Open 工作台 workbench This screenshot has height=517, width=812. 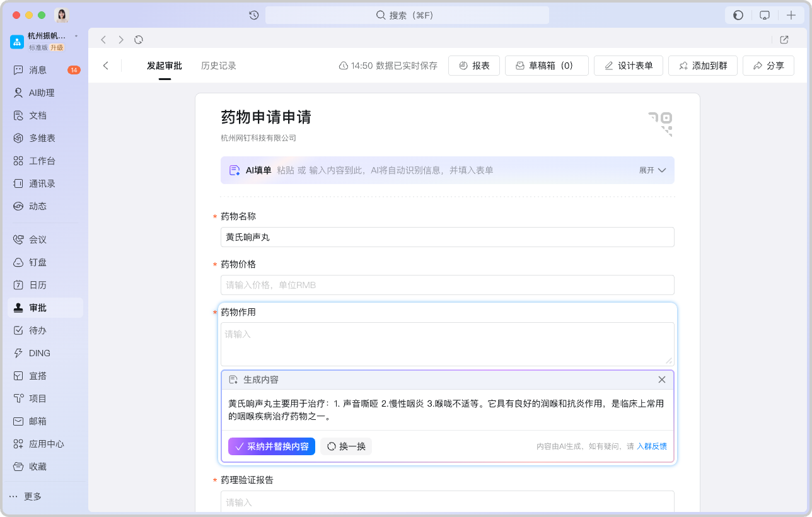[x=45, y=161]
